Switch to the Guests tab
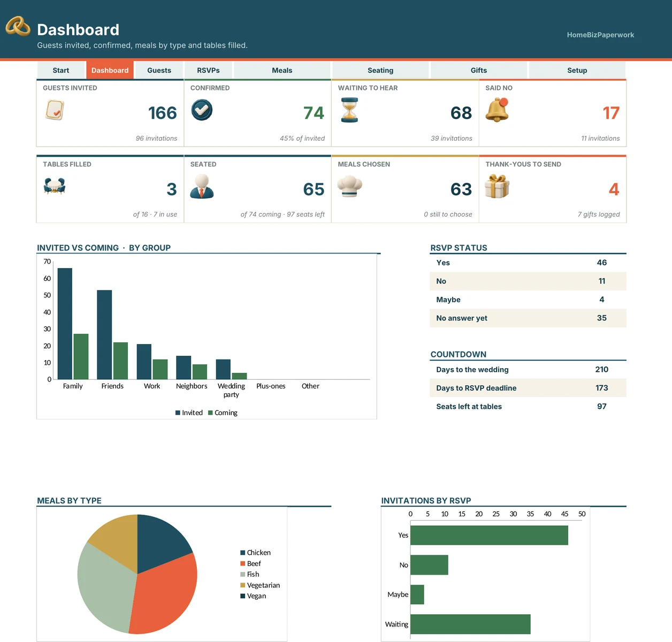 point(159,70)
